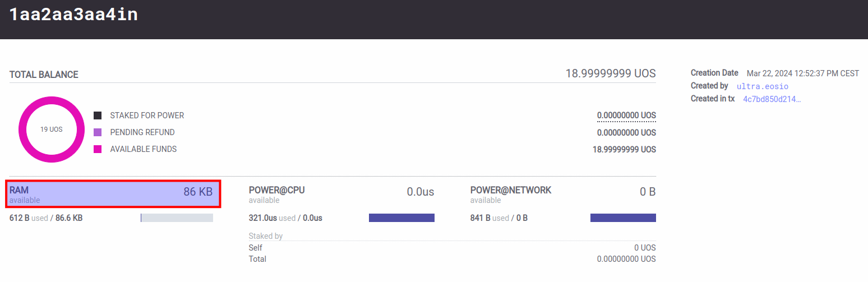Open the creation transaction 4c7bd850d214 link
868x282 pixels.
pyautogui.click(x=772, y=99)
